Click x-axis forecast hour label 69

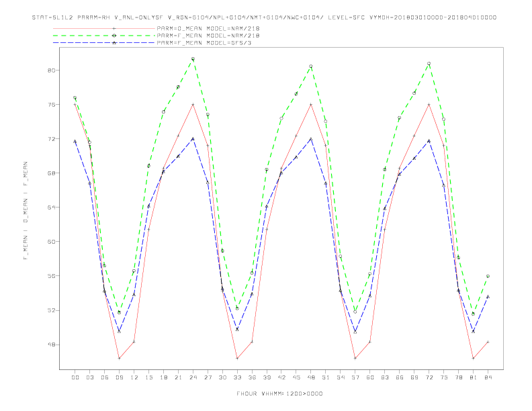(x=414, y=377)
